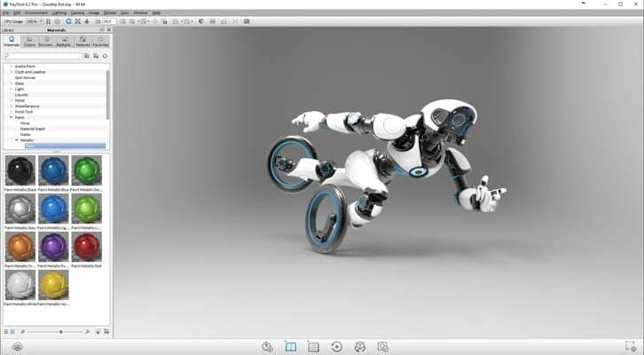Collapse the Paint tree folder
Viewport: 644px width, 355px height.
click(12, 117)
